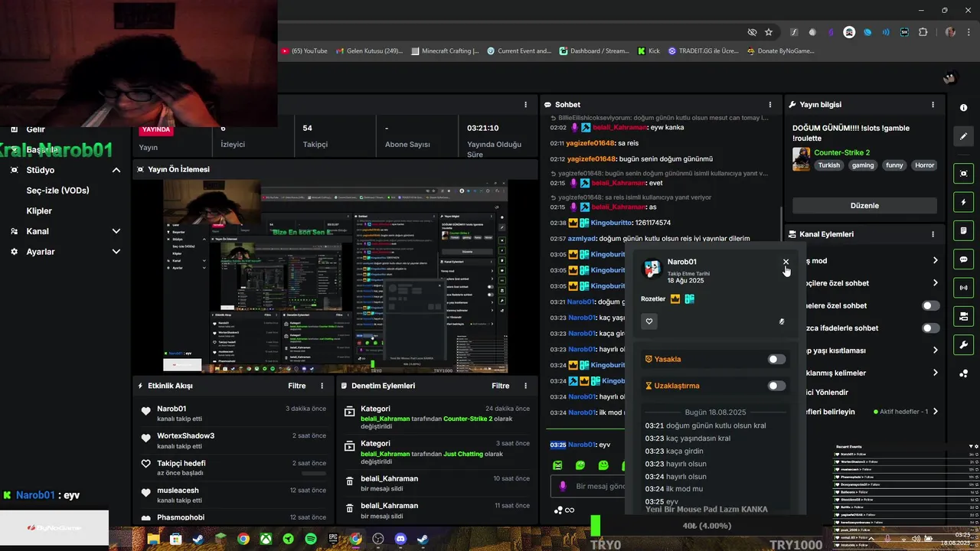Collapse the Stüdyo sidebar section
The image size is (980, 551).
click(116, 170)
